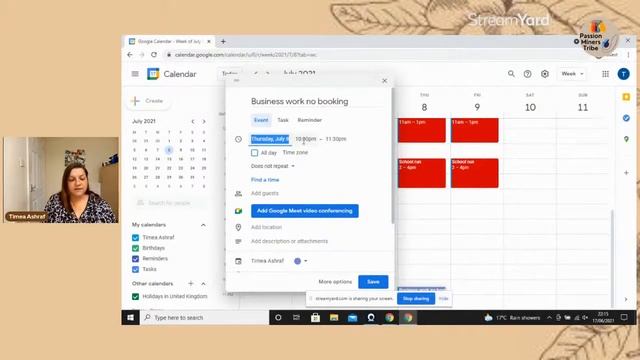Switch to the Reminder tab
This screenshot has width=640, height=360.
pyautogui.click(x=309, y=120)
